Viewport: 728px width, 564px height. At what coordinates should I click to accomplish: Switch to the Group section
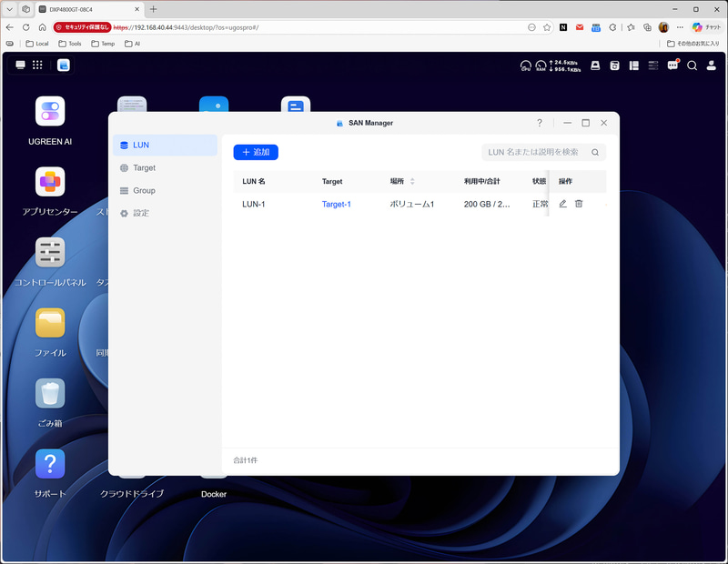166,191
